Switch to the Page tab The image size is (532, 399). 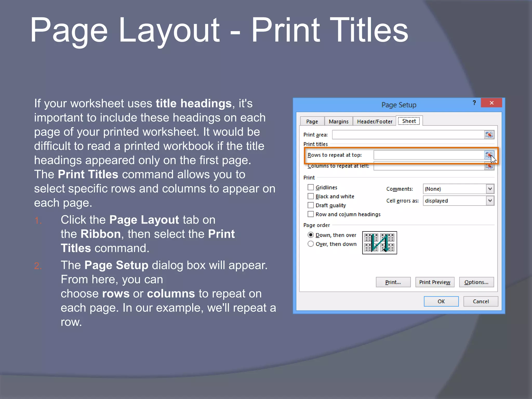click(x=312, y=121)
